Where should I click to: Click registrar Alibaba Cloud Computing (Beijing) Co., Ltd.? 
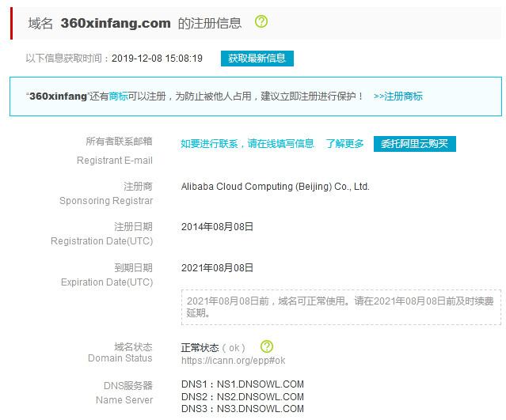click(x=276, y=187)
